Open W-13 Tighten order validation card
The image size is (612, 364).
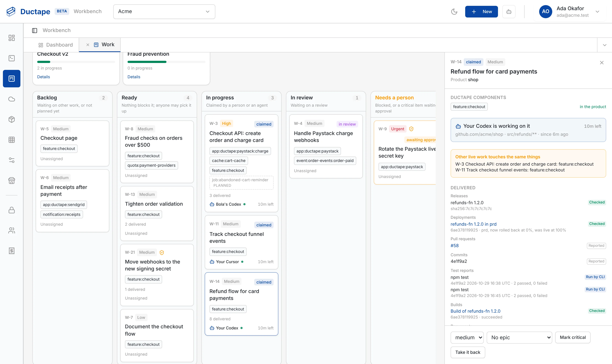pos(157,213)
